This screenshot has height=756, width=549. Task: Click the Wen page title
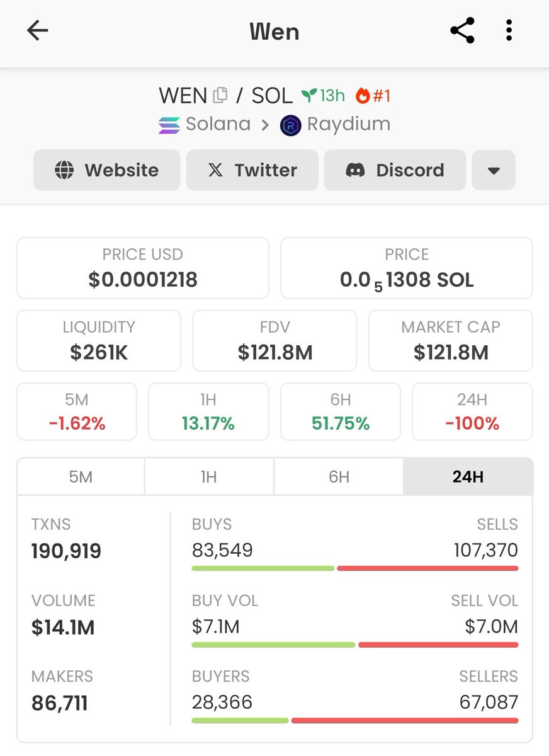tap(274, 31)
